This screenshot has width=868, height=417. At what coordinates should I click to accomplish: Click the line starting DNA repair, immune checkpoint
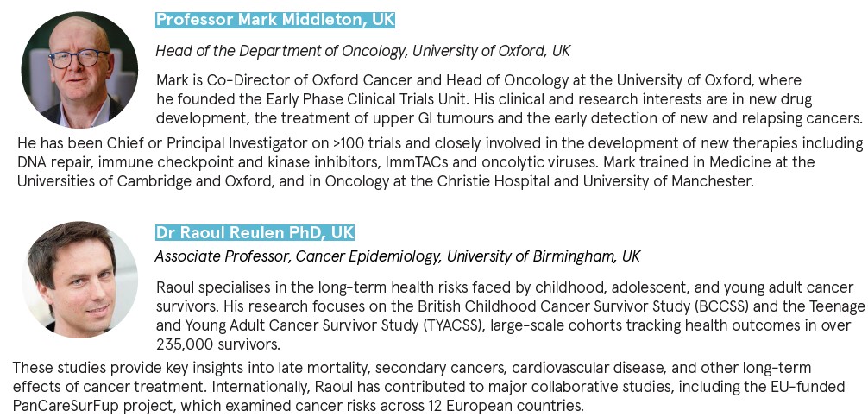[x=416, y=163]
